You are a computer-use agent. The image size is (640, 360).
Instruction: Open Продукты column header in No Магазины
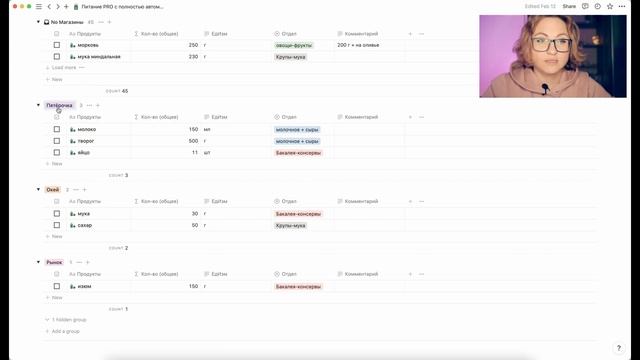(85, 34)
